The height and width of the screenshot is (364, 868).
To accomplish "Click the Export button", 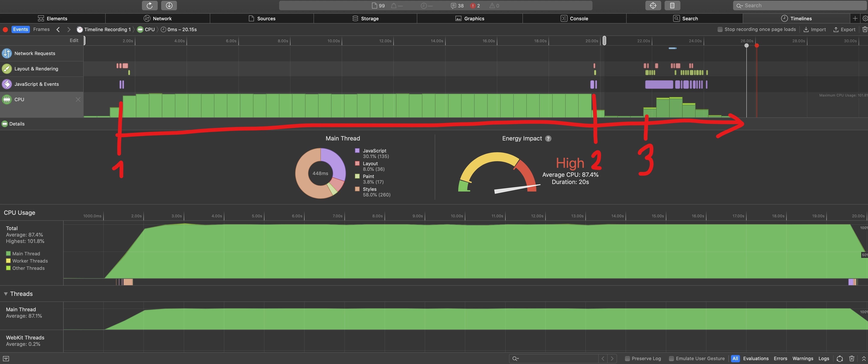I will click(844, 30).
